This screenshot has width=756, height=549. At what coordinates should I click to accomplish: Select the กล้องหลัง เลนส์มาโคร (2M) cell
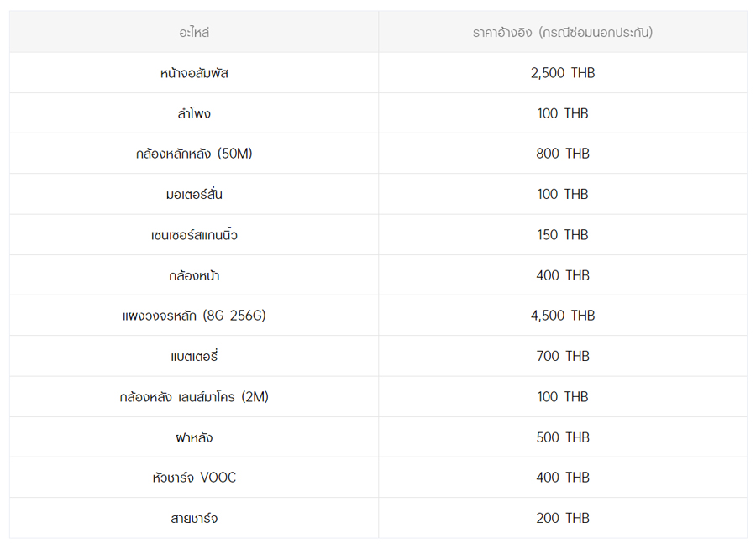(194, 396)
